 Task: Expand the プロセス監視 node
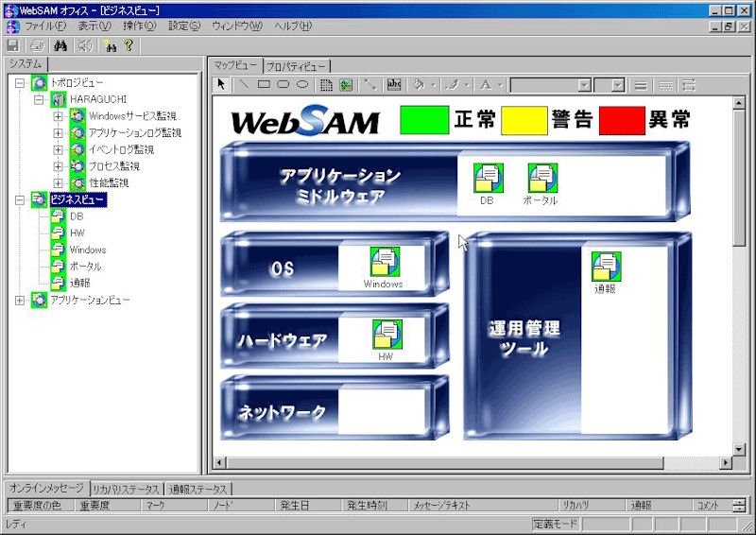tap(58, 166)
